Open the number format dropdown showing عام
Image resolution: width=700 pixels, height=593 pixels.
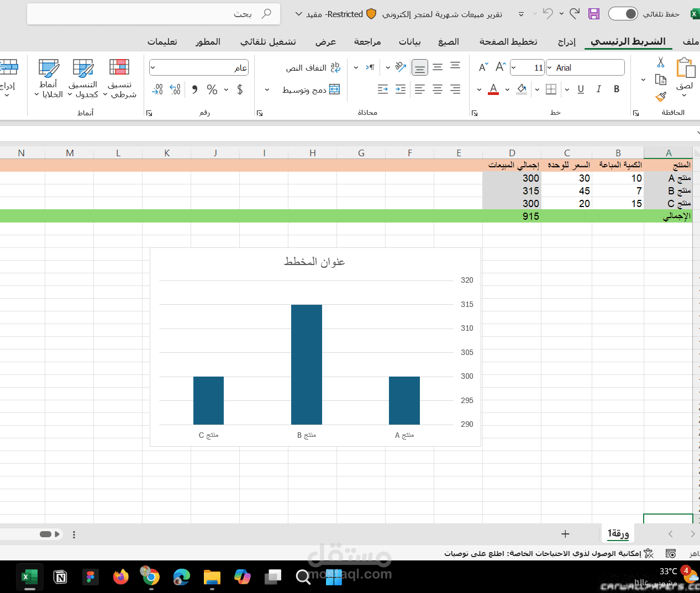(x=199, y=67)
